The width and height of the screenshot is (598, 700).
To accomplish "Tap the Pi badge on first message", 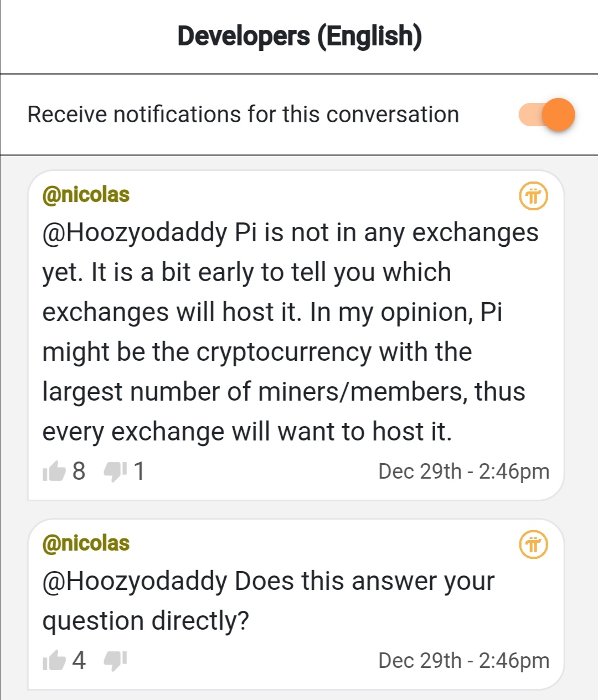I will [x=533, y=196].
